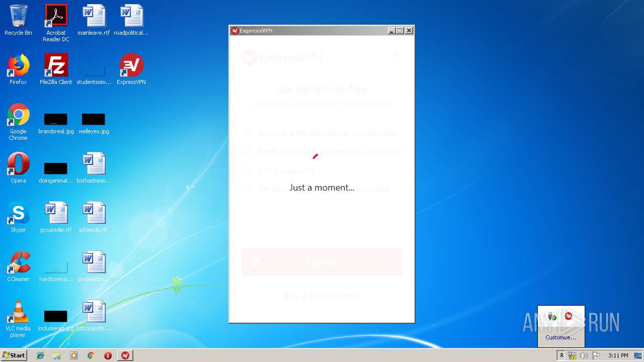The image size is (644, 362).
Task: Select brandsreal.jpg image file
Action: click(56, 123)
